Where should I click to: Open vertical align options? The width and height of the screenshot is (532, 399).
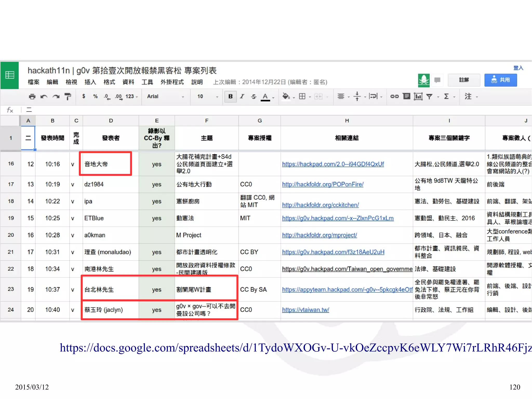coord(357,96)
